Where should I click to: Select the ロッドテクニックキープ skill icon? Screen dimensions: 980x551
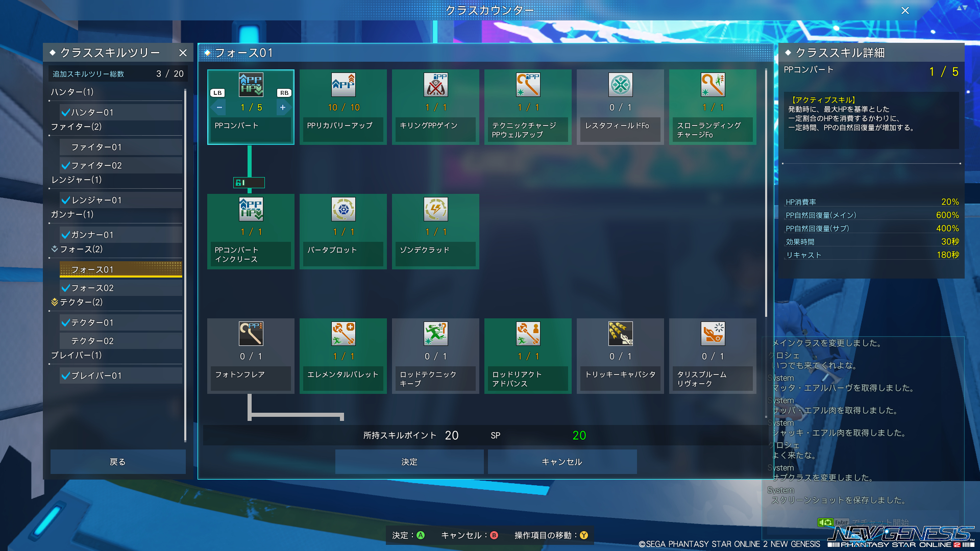(436, 334)
